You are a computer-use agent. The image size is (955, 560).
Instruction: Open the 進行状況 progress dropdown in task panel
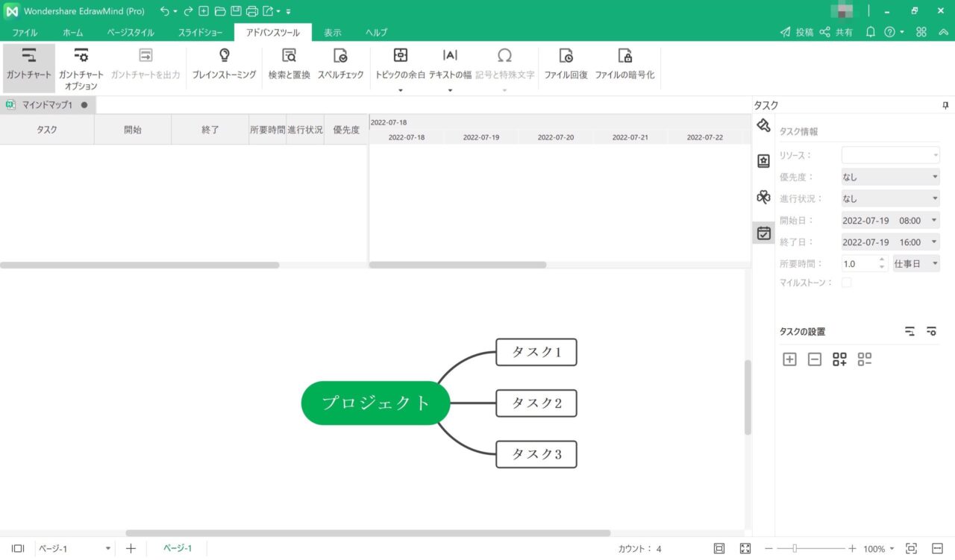click(891, 198)
